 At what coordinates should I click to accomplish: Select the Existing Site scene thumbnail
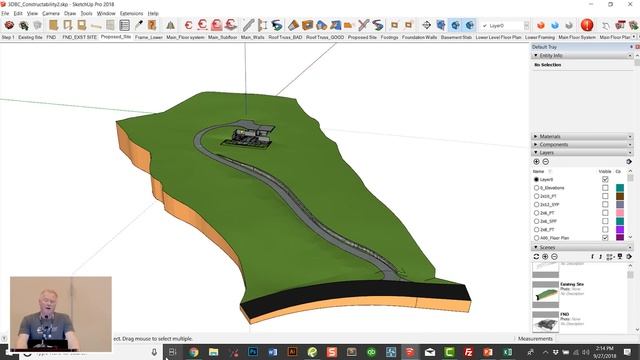click(x=546, y=294)
